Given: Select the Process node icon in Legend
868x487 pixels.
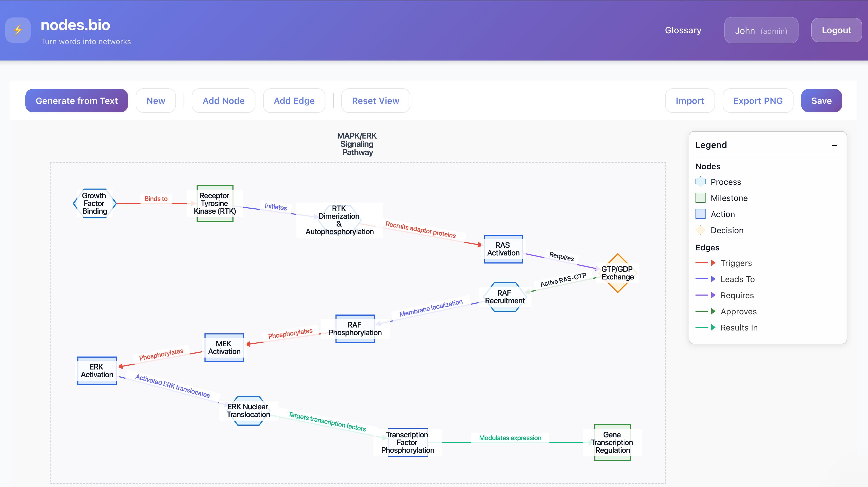Looking at the screenshot, I should point(701,181).
